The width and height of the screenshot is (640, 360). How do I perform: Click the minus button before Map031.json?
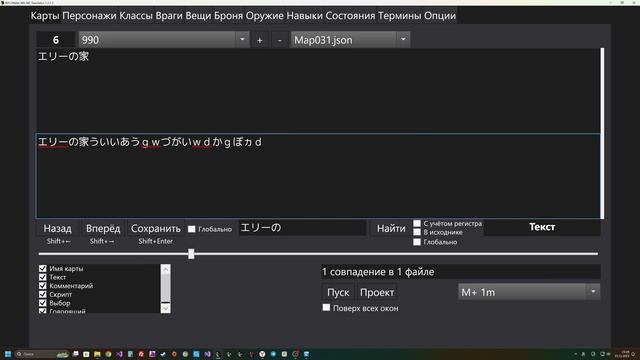coord(280,40)
